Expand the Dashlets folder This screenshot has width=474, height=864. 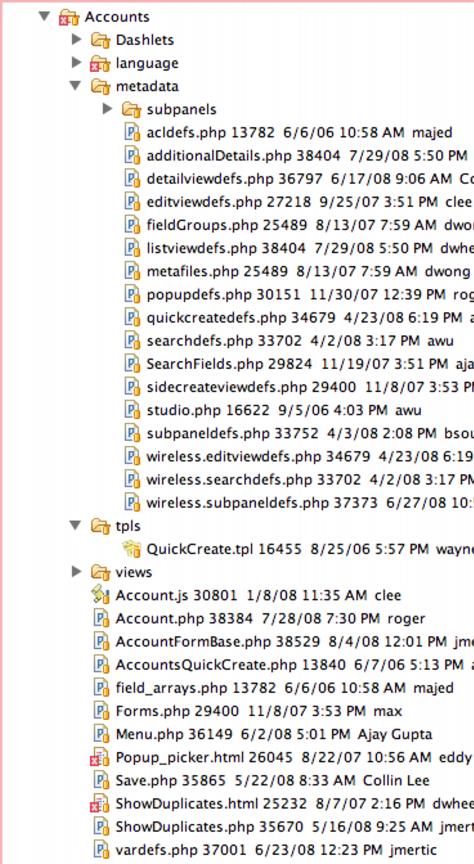pos(77,39)
